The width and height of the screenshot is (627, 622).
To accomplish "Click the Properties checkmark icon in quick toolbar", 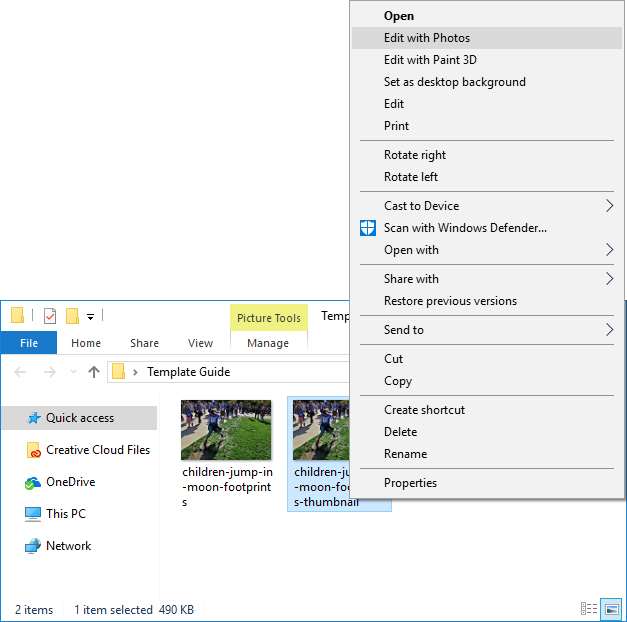I will [x=50, y=316].
